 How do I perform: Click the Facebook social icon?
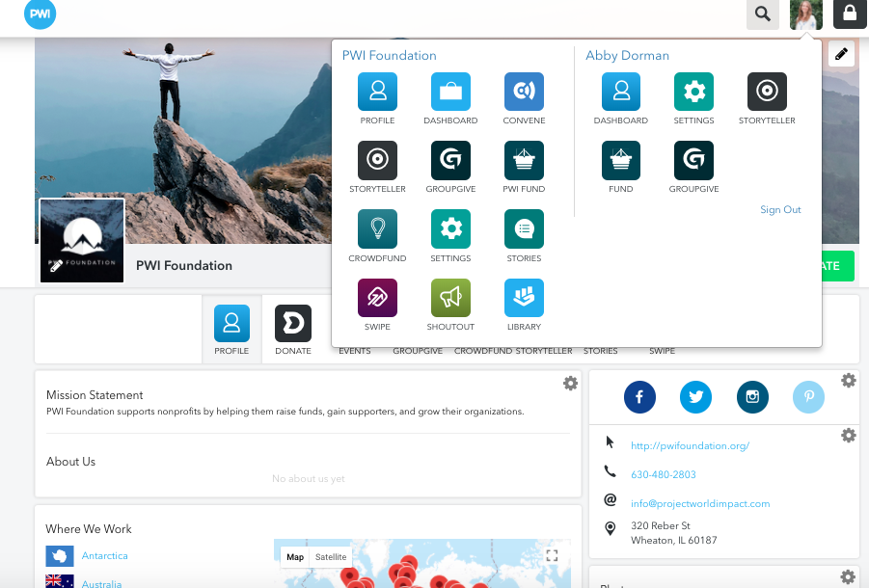coord(639,397)
